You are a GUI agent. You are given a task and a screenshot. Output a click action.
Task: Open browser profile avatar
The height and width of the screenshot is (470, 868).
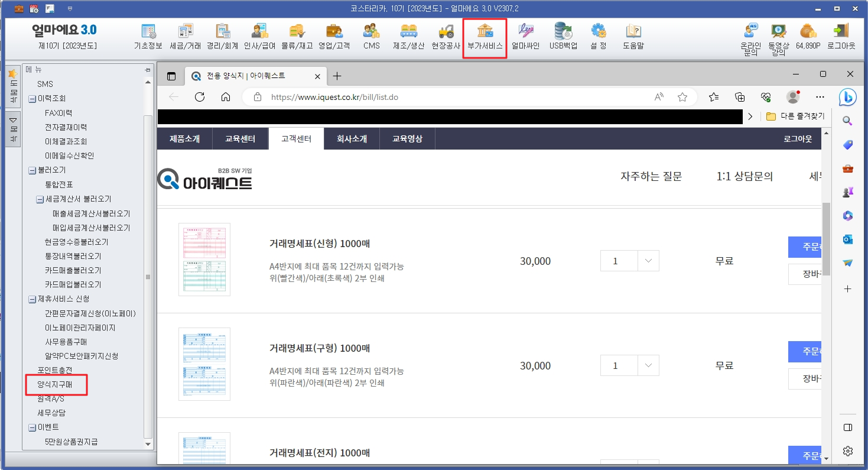coord(793,97)
